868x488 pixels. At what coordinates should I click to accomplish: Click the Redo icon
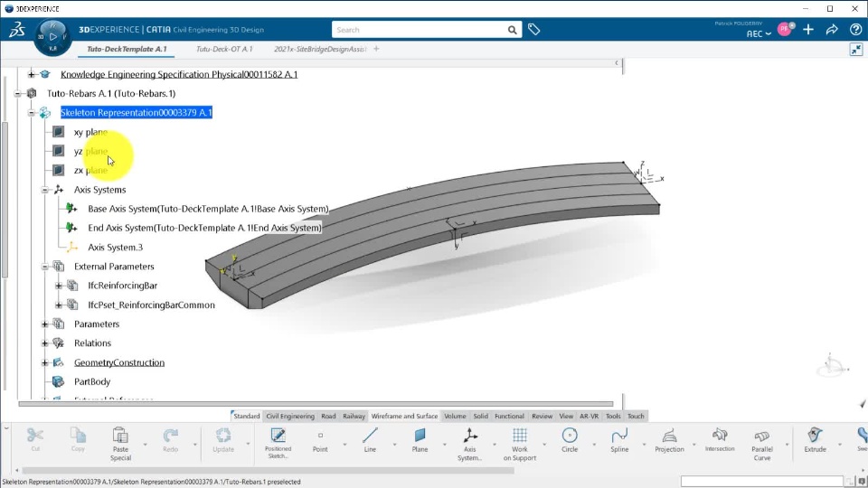point(171,436)
